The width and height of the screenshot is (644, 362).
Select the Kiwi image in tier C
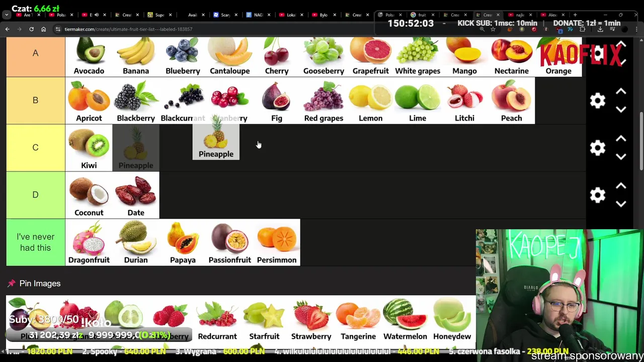pyautogui.click(x=89, y=148)
